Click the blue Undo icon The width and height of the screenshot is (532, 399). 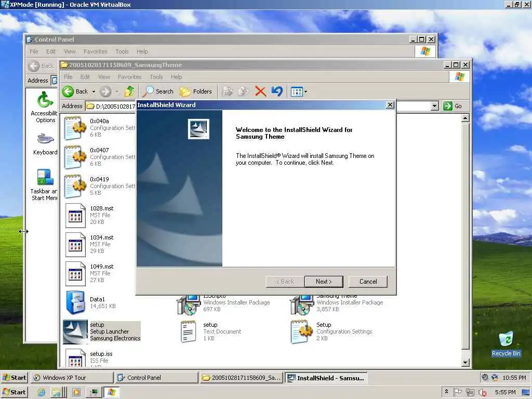pyautogui.click(x=277, y=91)
